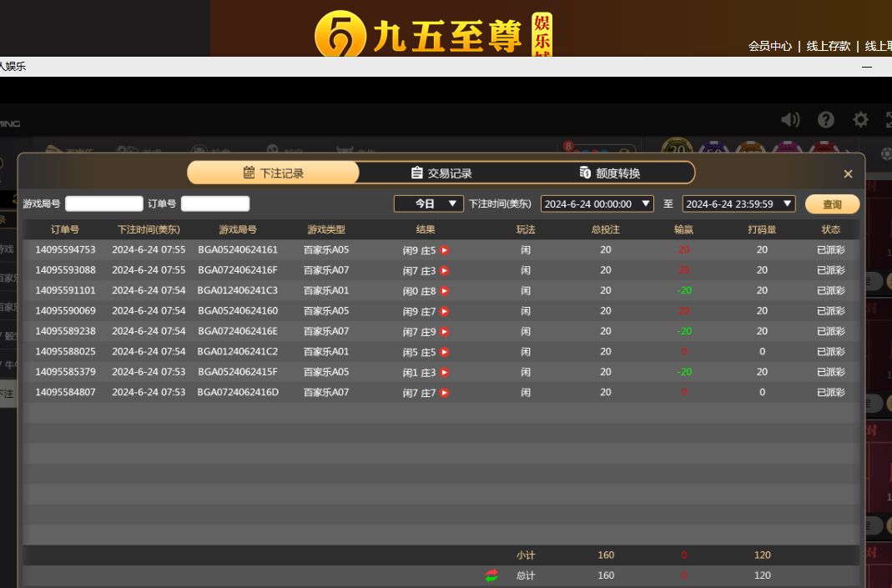The width and height of the screenshot is (892, 588).
Task: Open the start time 00:00:00 dropdown
Action: [x=597, y=204]
